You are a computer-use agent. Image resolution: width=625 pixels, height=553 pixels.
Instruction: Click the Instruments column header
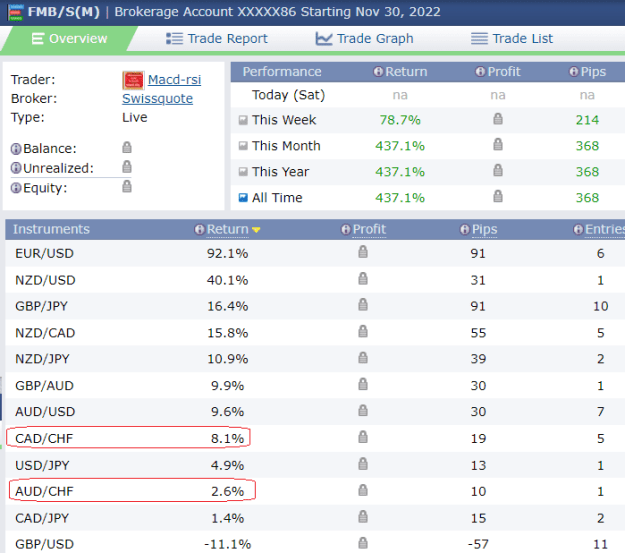point(51,229)
